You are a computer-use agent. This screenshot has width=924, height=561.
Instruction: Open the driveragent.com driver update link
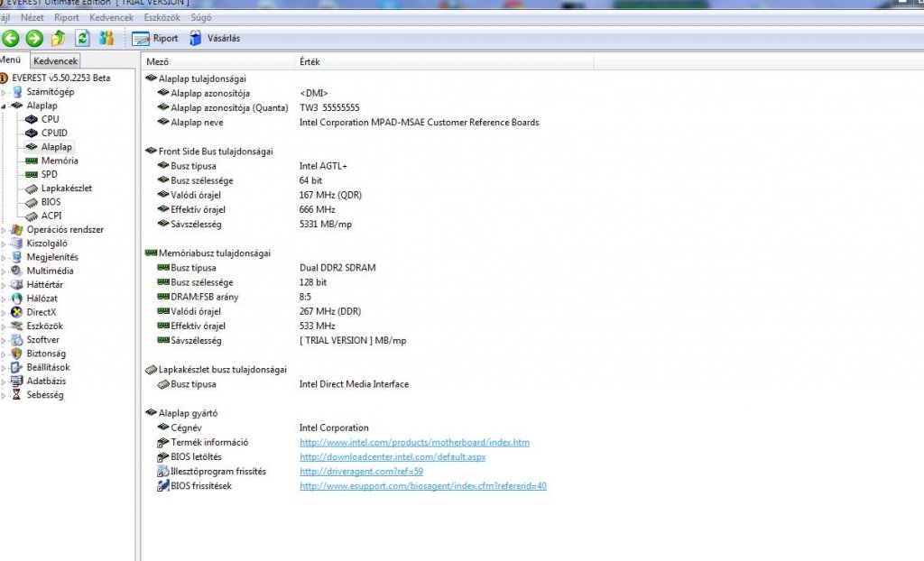(x=361, y=472)
